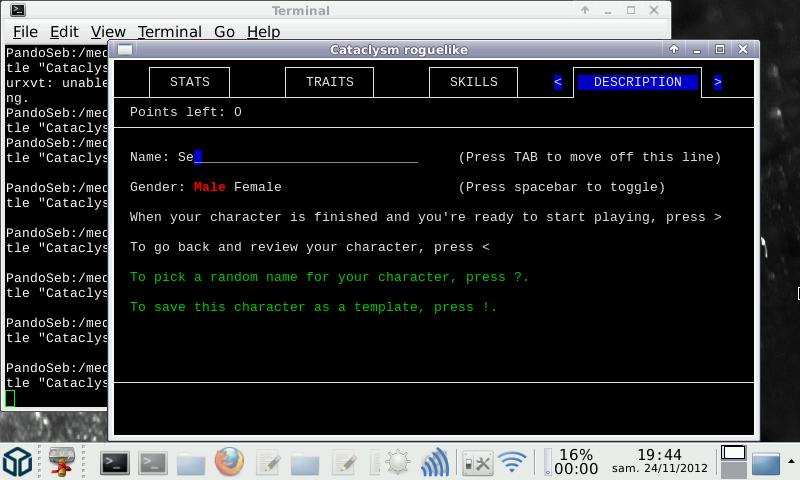Click the random name hint text

point(329,277)
